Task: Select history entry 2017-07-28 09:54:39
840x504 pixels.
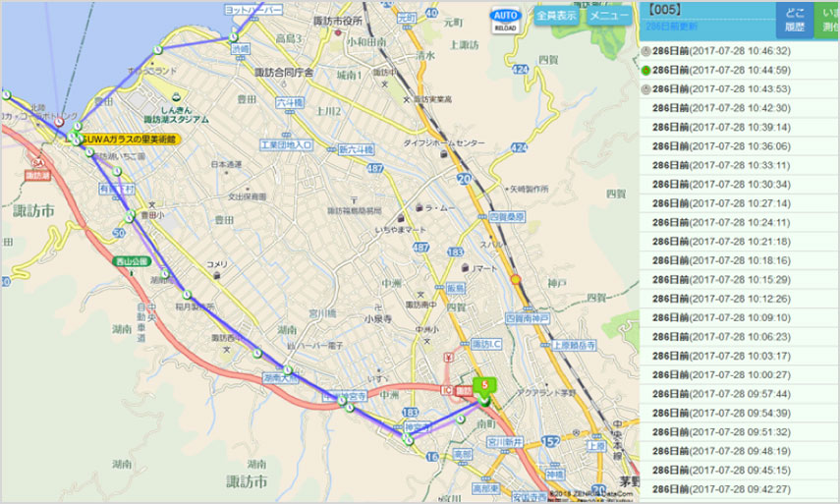Action: pyautogui.click(x=739, y=414)
